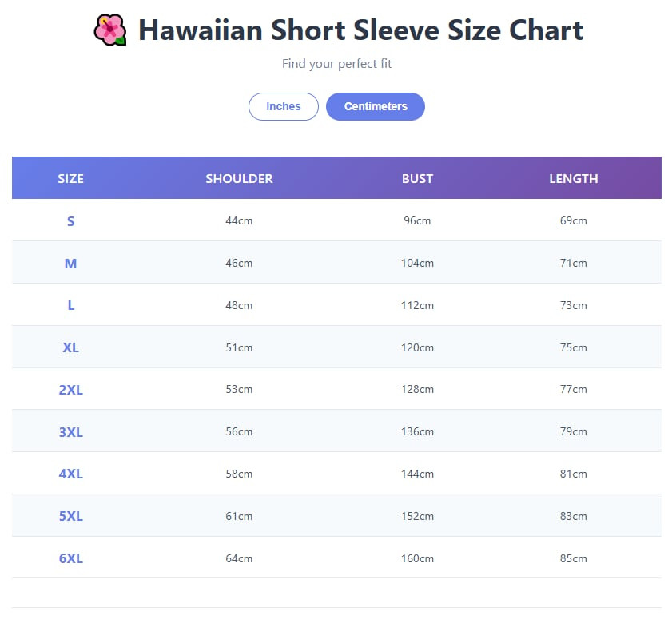Select the Centimeters unit toggle
672x623 pixels.
tap(376, 106)
